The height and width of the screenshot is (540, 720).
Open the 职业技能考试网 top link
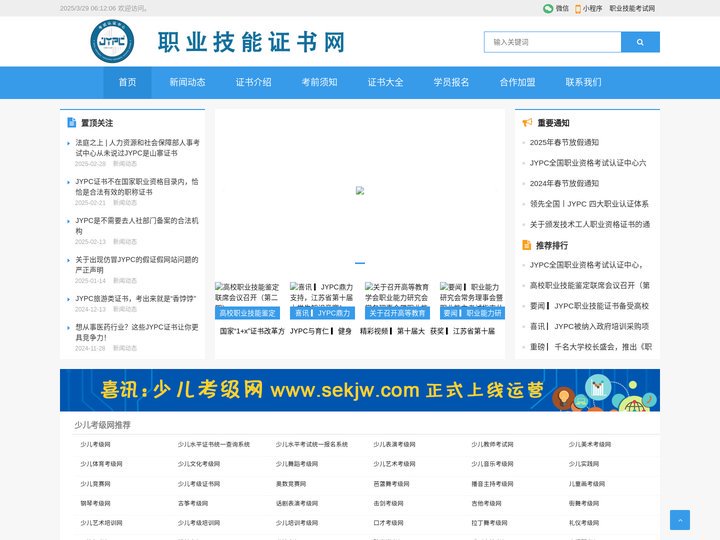pos(632,8)
